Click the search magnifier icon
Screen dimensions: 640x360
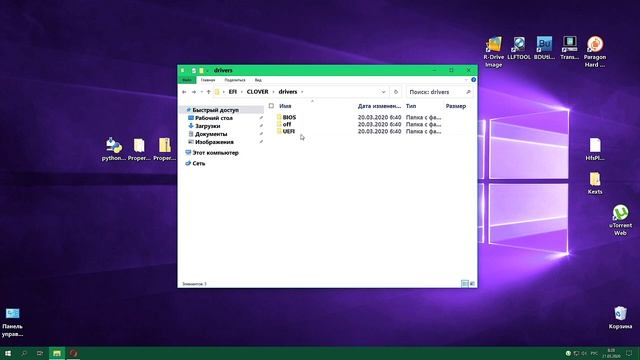click(468, 92)
